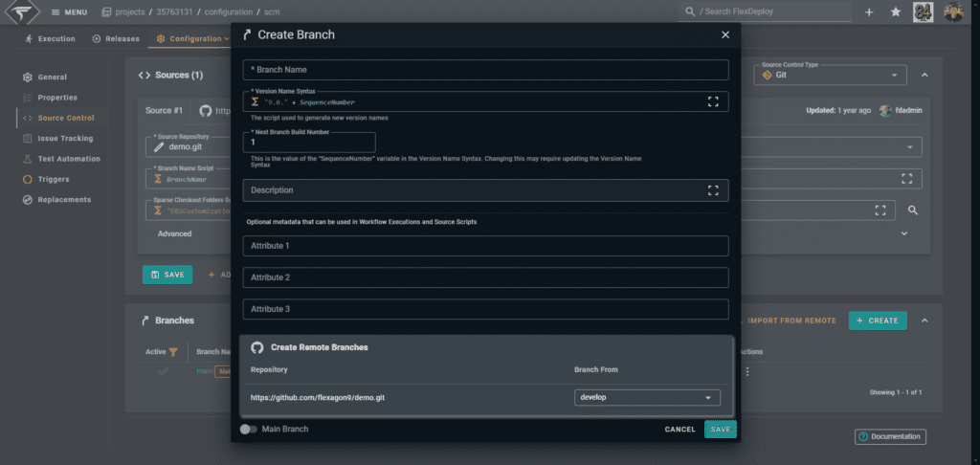Screen dimensions: 980x465
Task: Click the plus add icon in header
Action: pyautogui.click(x=869, y=11)
